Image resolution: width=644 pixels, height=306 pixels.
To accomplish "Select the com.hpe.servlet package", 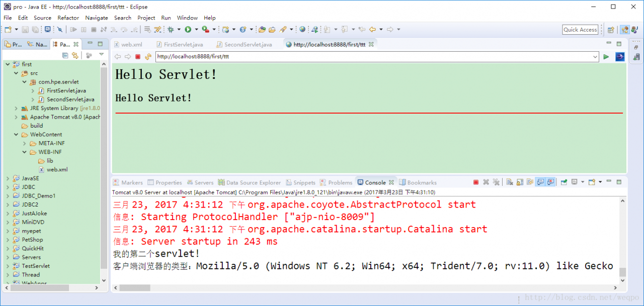I will [54, 82].
